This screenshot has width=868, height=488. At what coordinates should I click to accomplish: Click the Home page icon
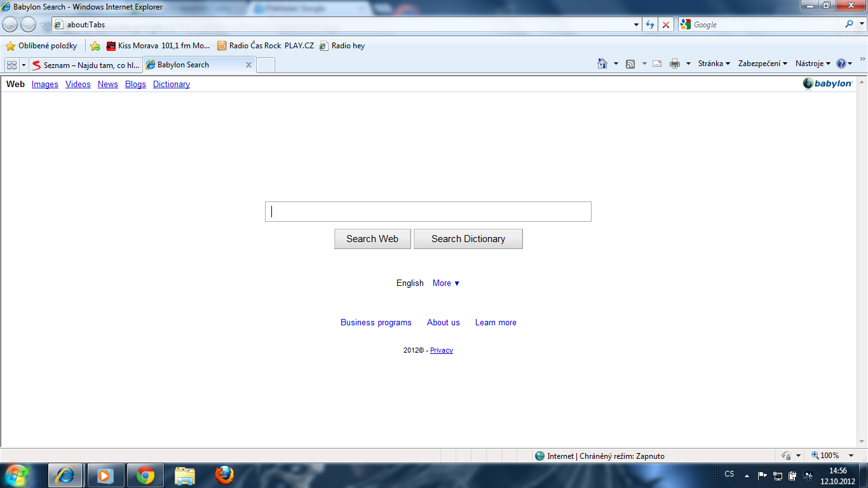click(x=602, y=64)
